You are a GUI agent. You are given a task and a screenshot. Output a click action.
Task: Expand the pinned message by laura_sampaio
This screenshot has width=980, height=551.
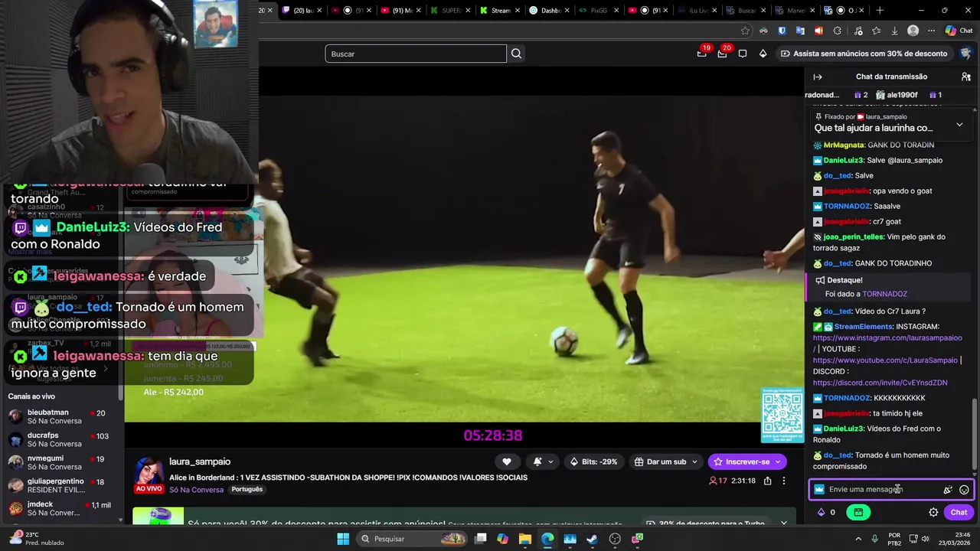959,125
